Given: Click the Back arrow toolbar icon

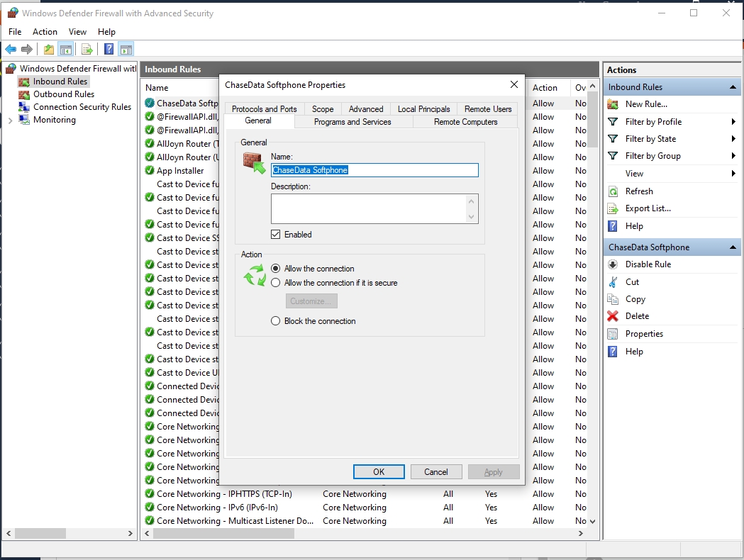Looking at the screenshot, I should point(11,49).
